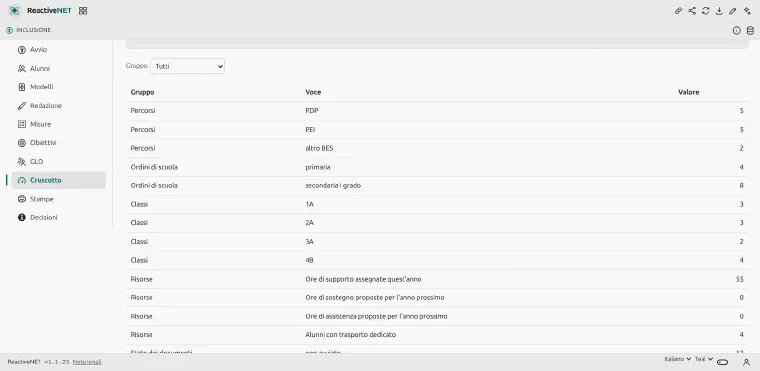This screenshot has height=371, width=760.
Task: Open the user profile icon in footer
Action: click(x=746, y=362)
